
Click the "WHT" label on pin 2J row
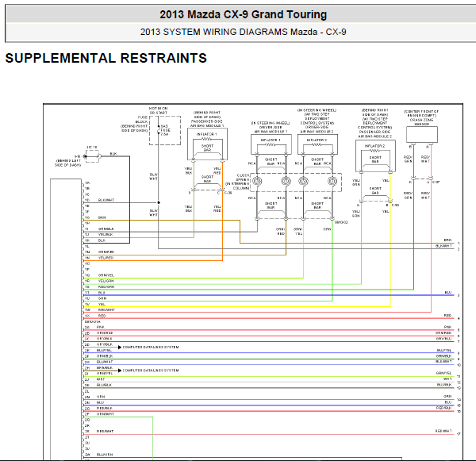[x=101, y=379]
